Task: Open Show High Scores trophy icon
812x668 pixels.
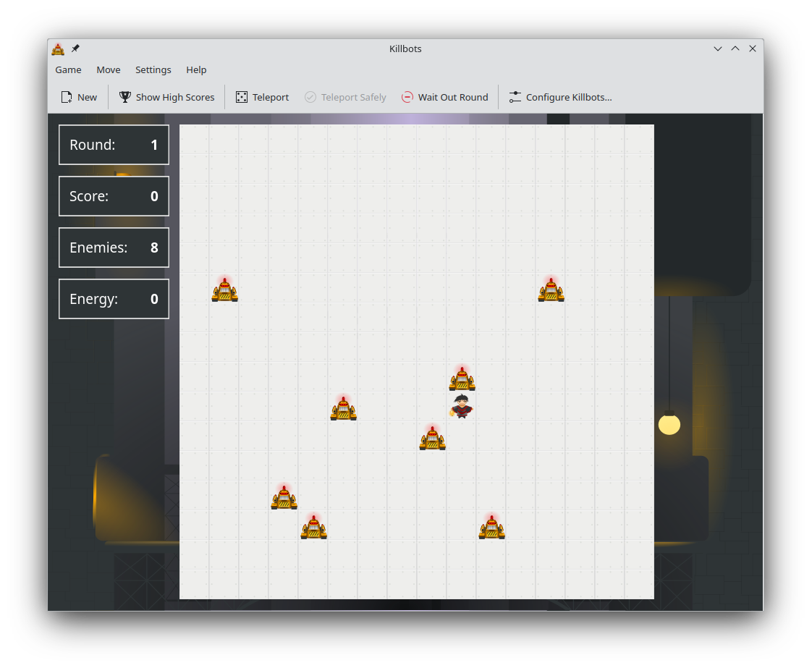Action: click(x=125, y=97)
